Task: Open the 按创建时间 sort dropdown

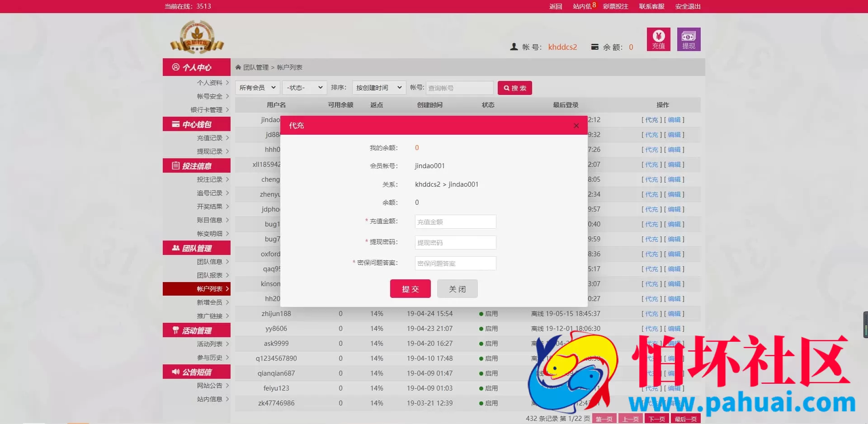Action: pos(379,88)
